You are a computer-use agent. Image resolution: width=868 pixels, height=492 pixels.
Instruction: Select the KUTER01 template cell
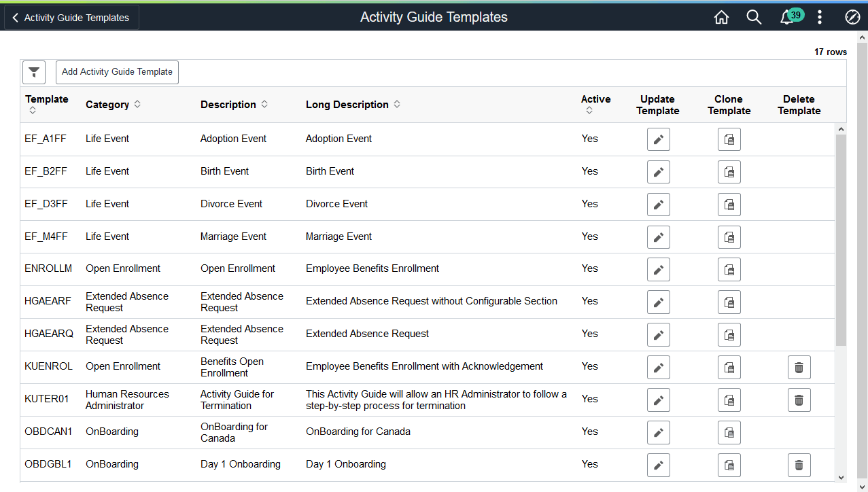(47, 399)
